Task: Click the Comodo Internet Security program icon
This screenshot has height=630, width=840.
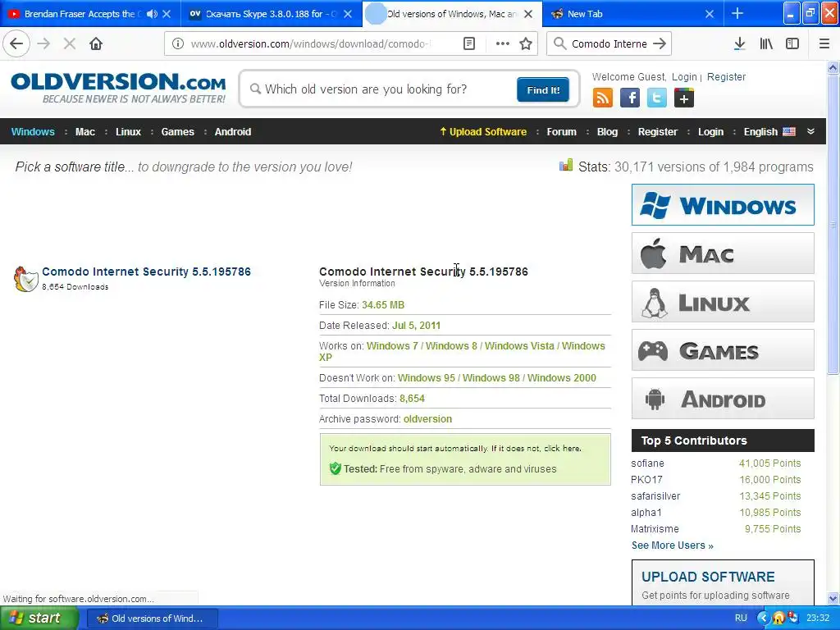Action: click(25, 279)
